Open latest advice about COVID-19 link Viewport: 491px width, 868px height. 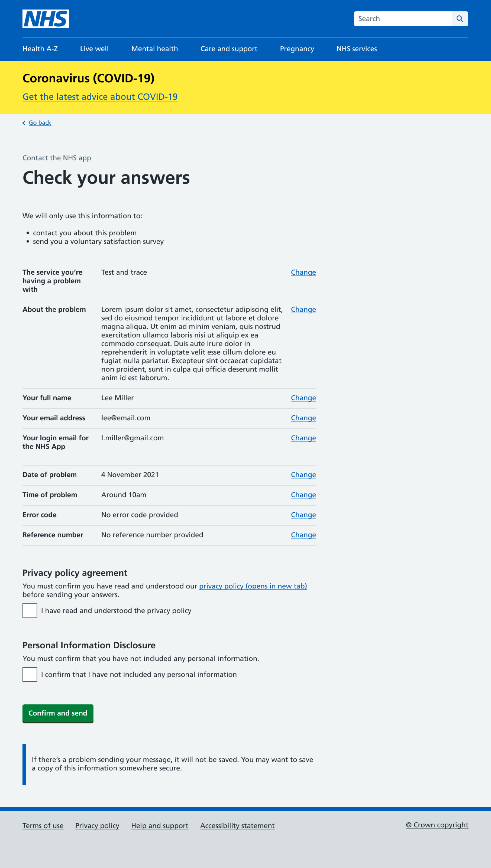(100, 97)
